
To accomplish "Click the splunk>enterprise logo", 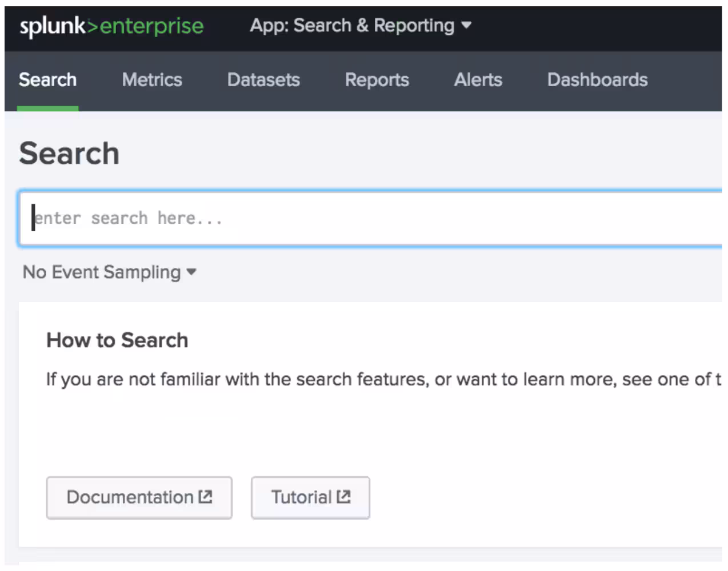I will (111, 26).
